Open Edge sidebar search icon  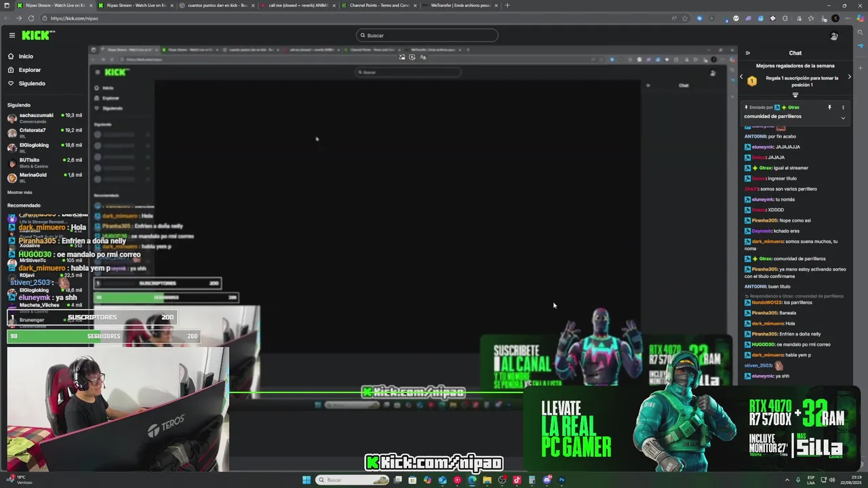[860, 34]
